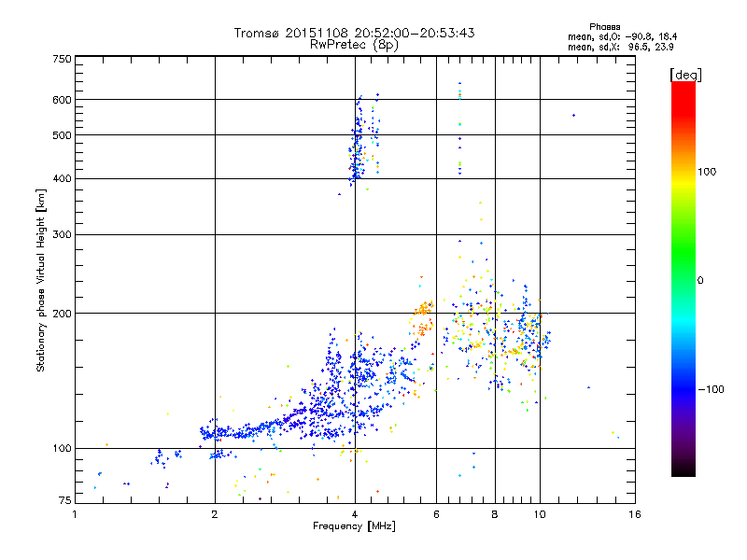Click x-axis tick label '8'
This screenshot has width=747, height=560.
tap(495, 514)
